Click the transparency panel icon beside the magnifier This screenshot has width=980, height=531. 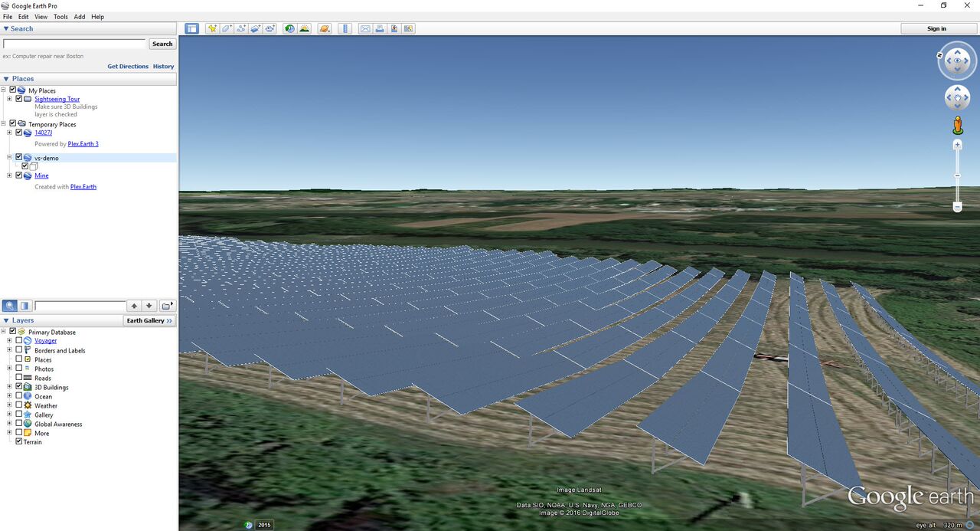25,306
